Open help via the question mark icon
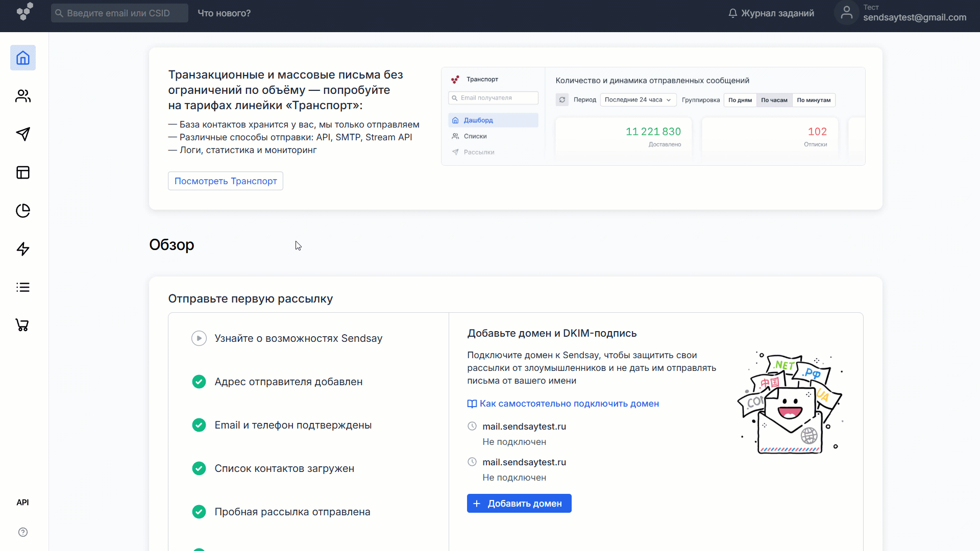 click(x=23, y=532)
